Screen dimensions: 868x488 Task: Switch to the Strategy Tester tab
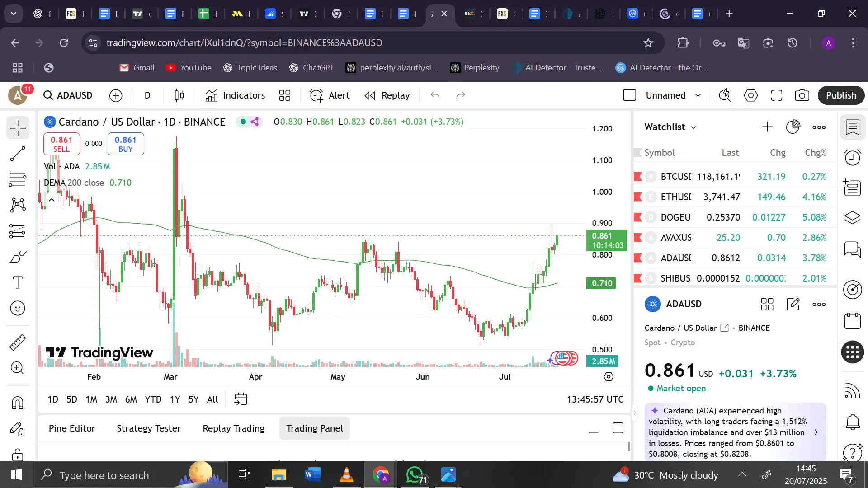click(x=149, y=428)
